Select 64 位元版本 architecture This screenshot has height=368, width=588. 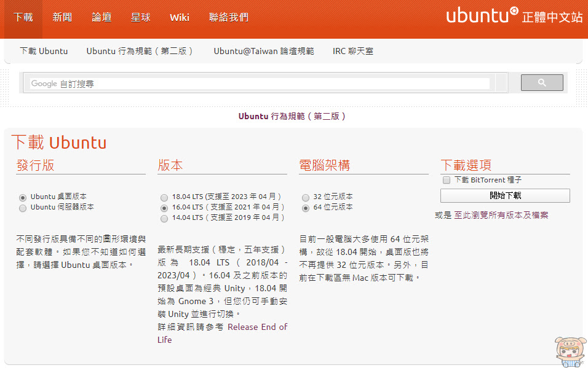coord(306,208)
